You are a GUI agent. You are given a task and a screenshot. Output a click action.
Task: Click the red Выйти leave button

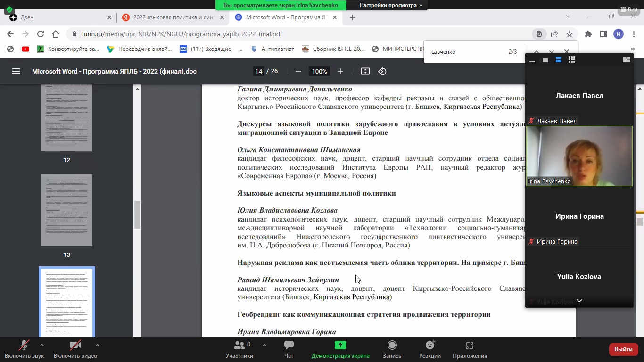pos(623,349)
